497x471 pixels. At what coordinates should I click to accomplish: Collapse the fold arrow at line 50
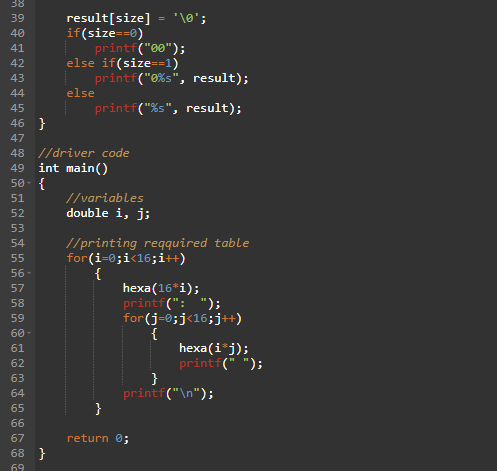click(29, 183)
